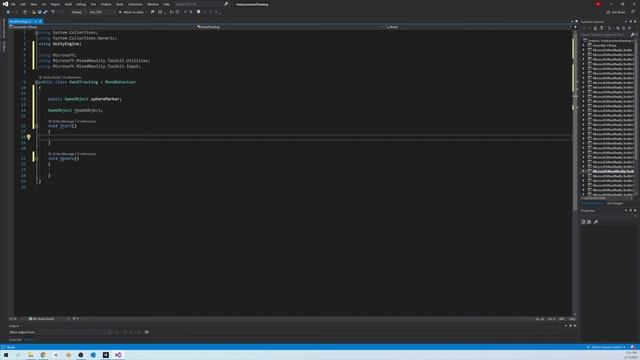Collapse the Start method block
The image size is (640, 360).
click(36, 126)
